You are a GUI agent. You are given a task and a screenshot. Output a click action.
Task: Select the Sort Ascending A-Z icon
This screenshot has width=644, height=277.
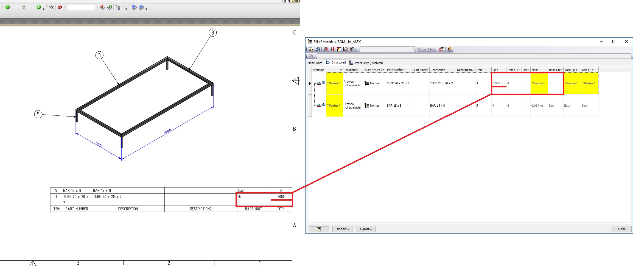[326, 49]
